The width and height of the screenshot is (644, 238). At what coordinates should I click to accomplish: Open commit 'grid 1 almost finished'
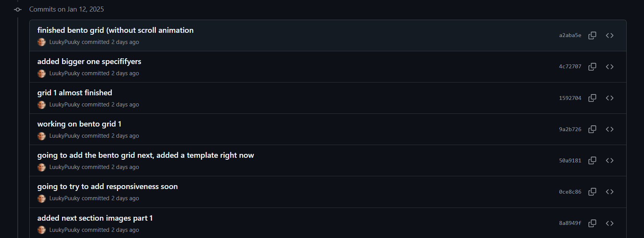(x=74, y=93)
